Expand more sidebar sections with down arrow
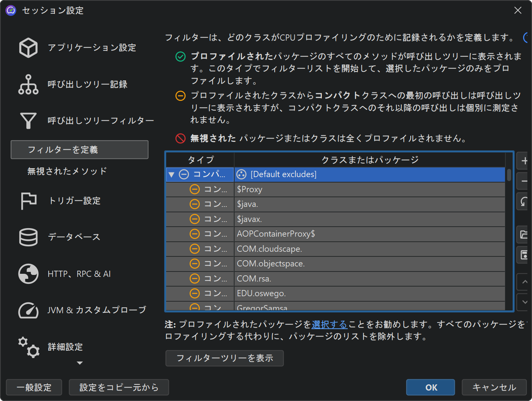 point(80,363)
